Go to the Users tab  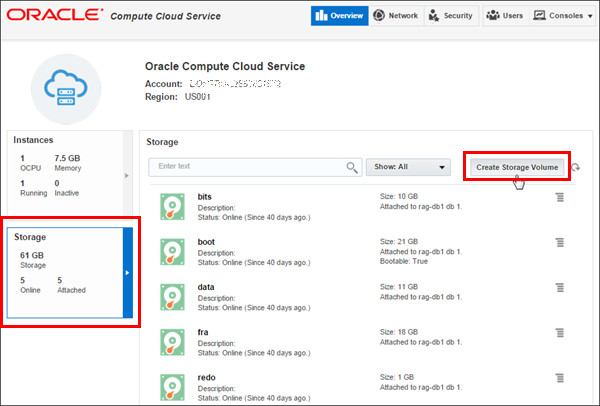coord(505,16)
